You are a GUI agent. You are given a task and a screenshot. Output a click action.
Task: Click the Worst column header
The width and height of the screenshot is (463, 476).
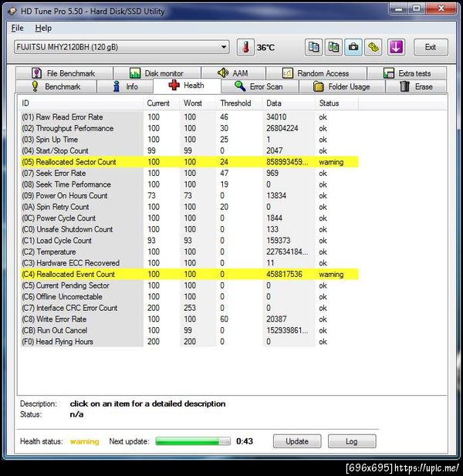pos(198,103)
